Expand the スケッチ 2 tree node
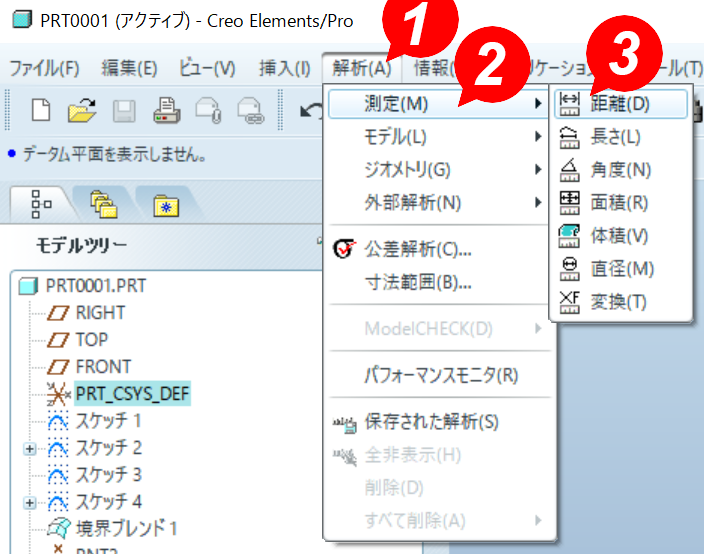704x554 pixels. click(30, 448)
